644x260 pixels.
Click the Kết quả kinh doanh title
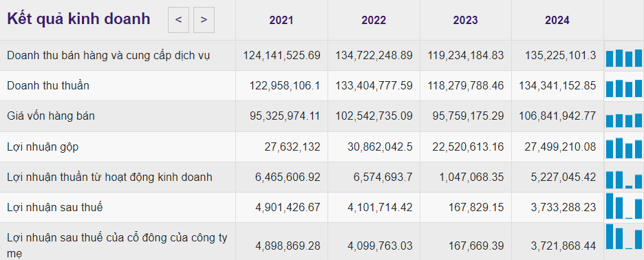point(78,19)
